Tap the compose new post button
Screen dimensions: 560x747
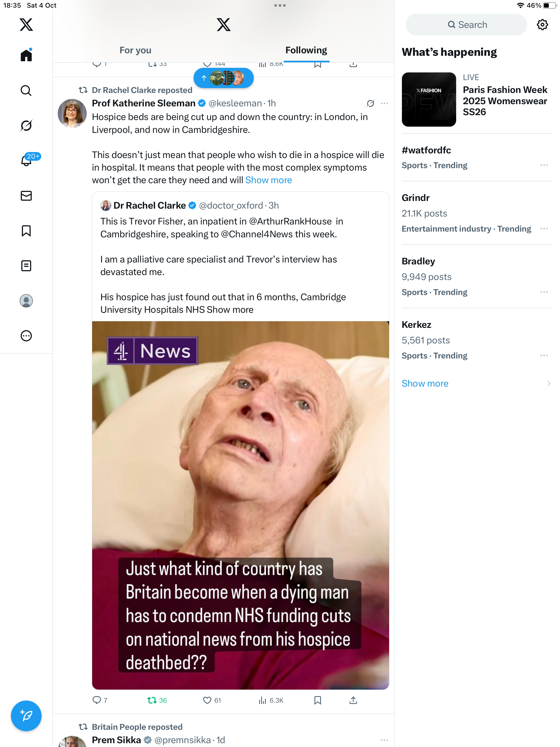pyautogui.click(x=26, y=716)
